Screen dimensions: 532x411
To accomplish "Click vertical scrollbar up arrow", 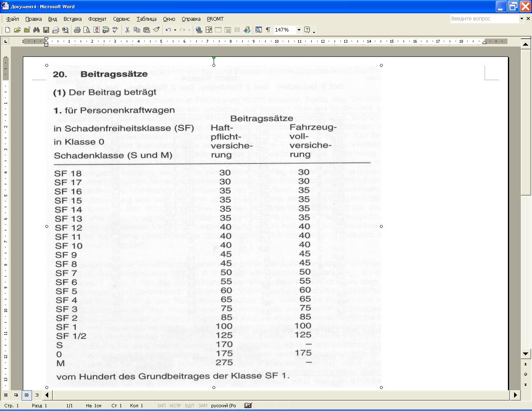I will click(526, 44).
